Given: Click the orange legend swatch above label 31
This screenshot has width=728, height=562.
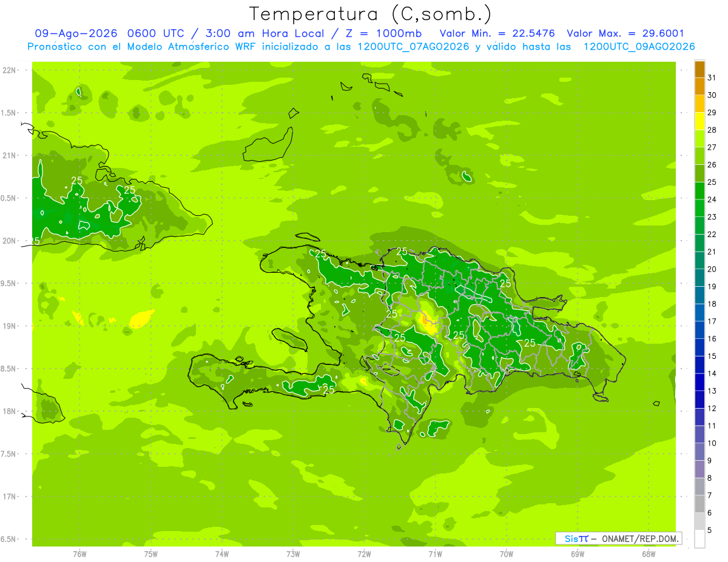Looking at the screenshot, I should (x=699, y=69).
